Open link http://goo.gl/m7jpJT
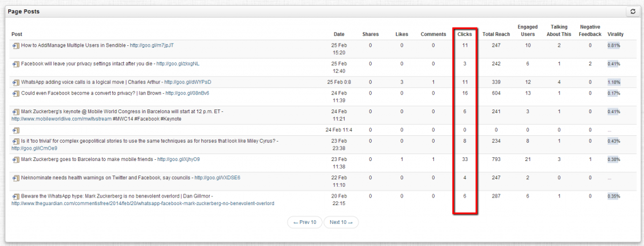 point(152,45)
